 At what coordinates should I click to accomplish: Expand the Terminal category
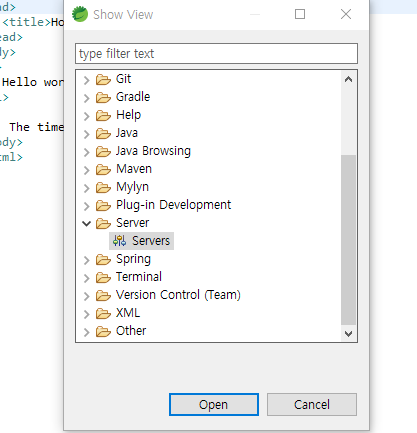point(86,278)
